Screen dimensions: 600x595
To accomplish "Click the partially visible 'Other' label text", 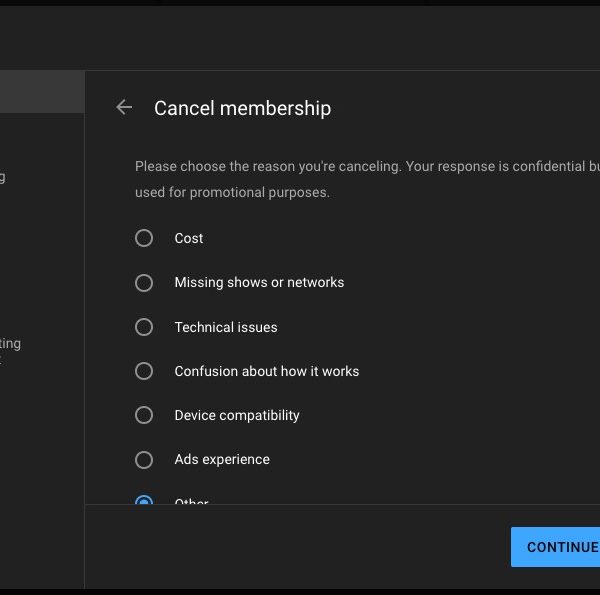I will point(191,500).
